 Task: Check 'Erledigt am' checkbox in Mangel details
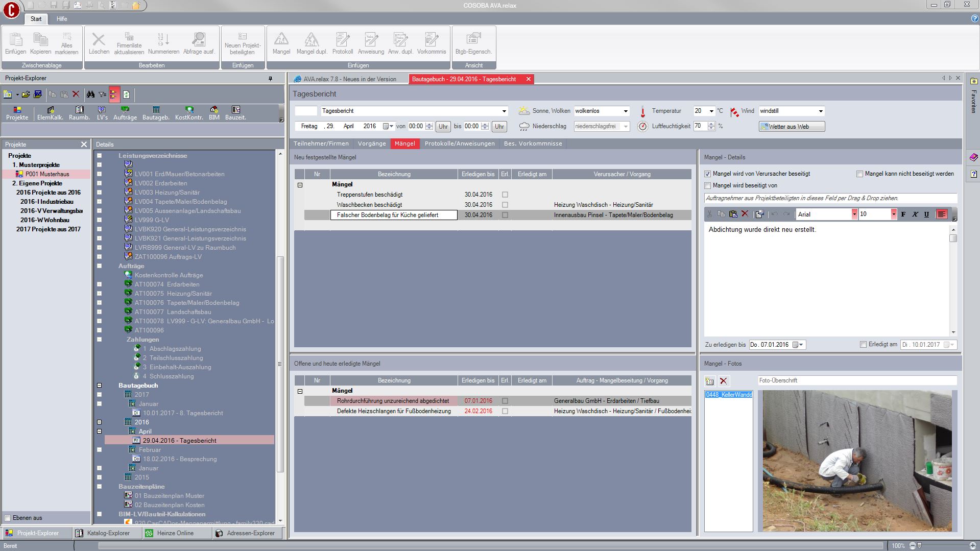(x=863, y=345)
